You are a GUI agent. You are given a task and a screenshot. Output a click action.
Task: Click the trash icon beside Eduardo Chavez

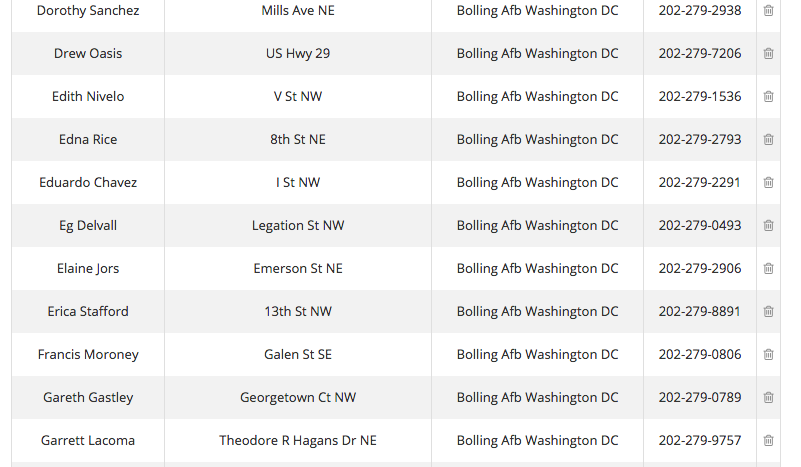[768, 182]
